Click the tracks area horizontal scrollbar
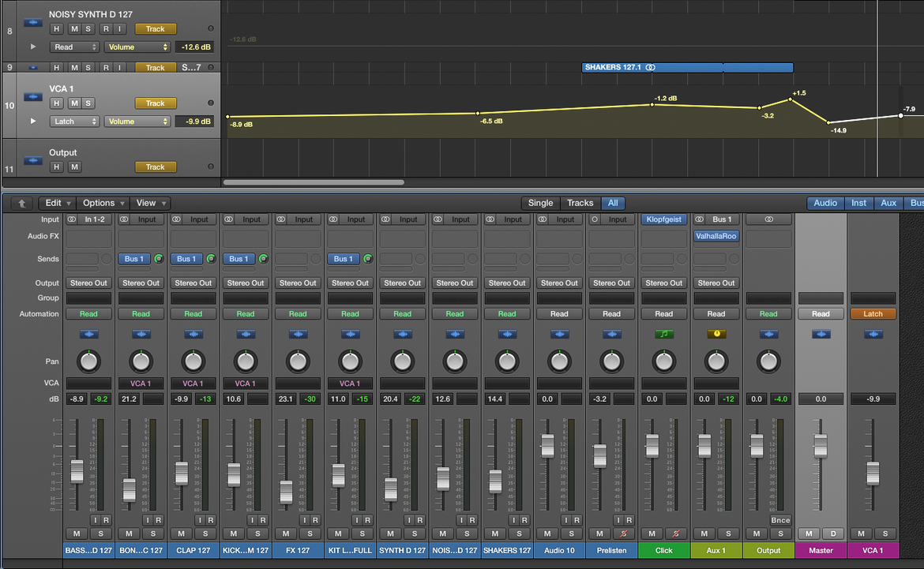Viewport: 924px width, 569px height. coord(314,182)
